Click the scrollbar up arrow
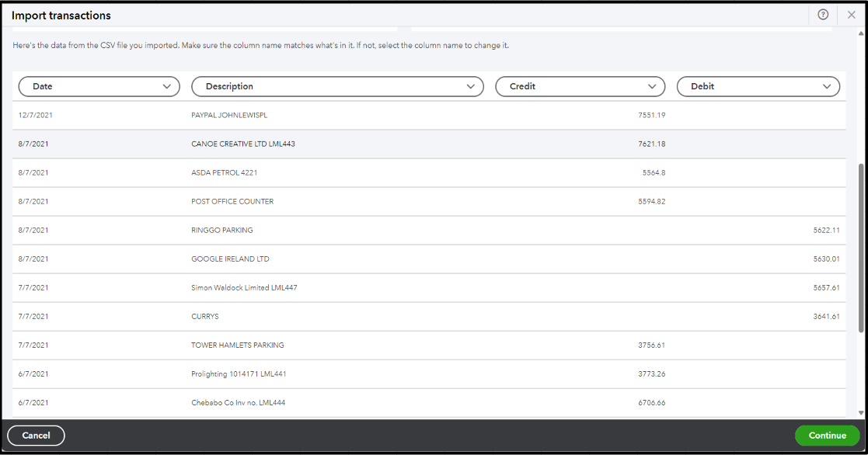868x455 pixels. [x=861, y=34]
